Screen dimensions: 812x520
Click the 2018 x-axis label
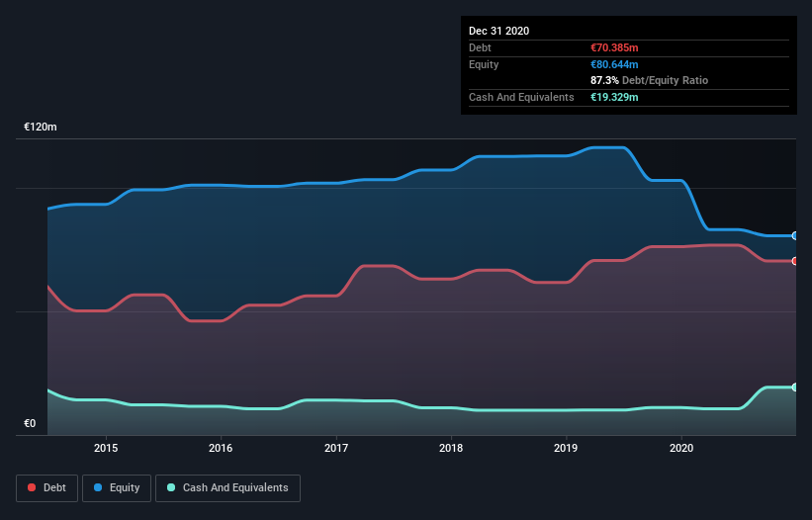pos(451,448)
